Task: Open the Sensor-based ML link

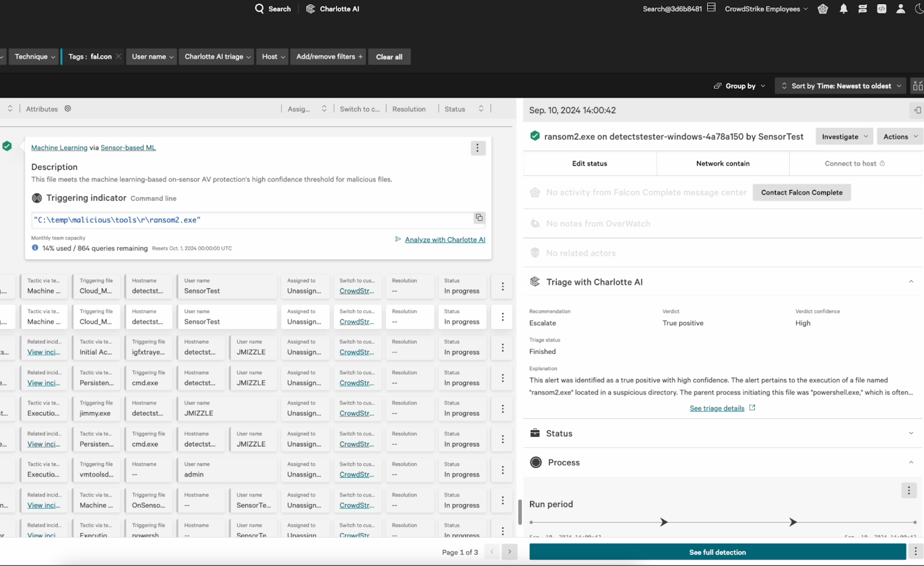Action: [128, 148]
